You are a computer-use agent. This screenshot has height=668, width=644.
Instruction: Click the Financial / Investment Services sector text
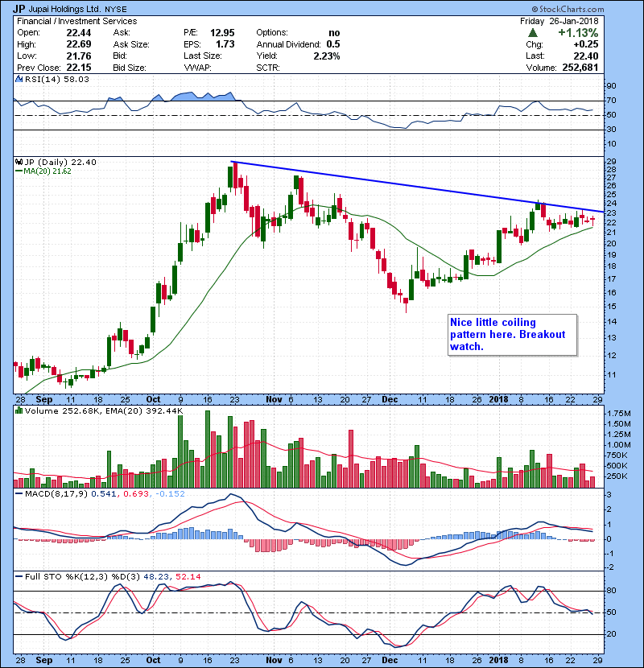coord(77,21)
